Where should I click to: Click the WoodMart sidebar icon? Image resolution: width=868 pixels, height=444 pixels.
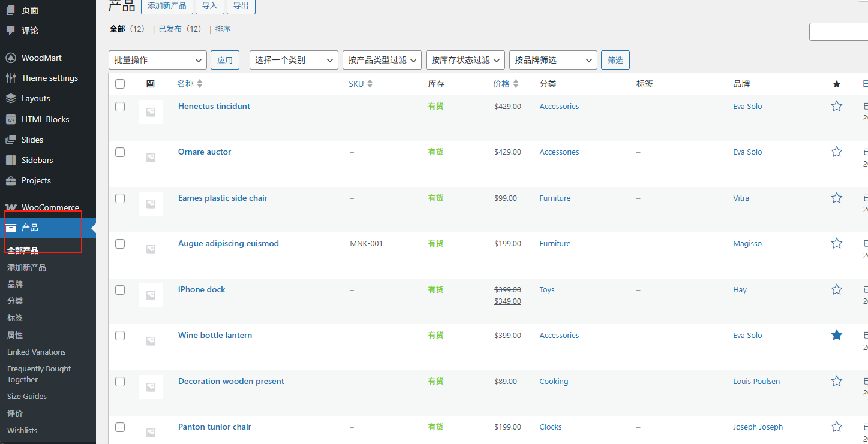(x=11, y=58)
